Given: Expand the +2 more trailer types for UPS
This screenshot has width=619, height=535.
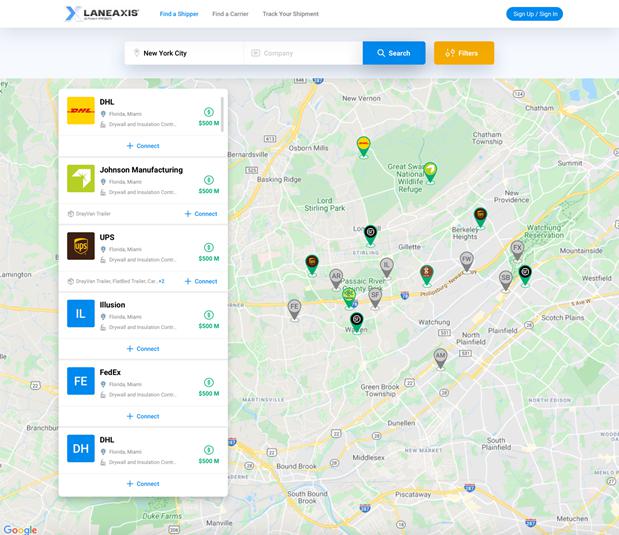Looking at the screenshot, I should point(161,281).
